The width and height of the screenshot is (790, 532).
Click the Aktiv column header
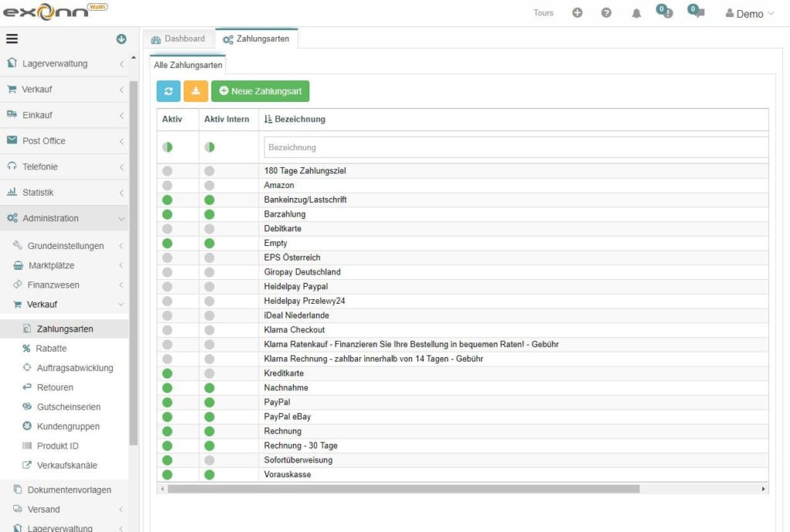172,120
